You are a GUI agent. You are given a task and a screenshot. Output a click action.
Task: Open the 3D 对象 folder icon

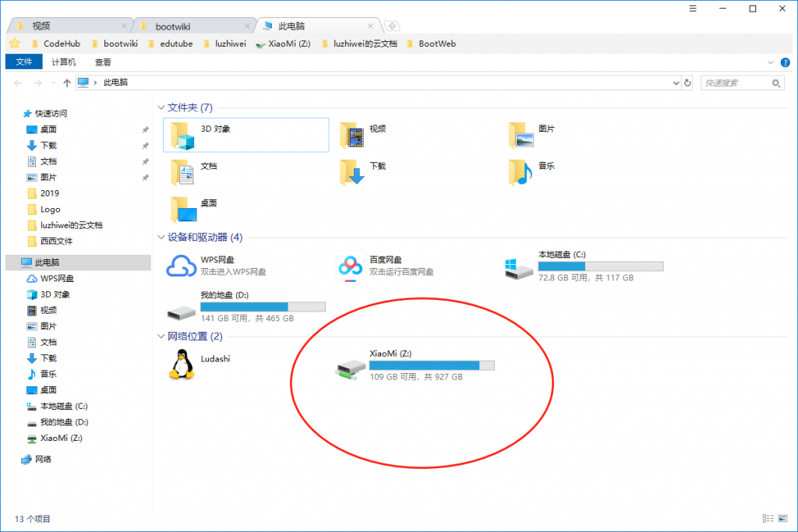[x=182, y=136]
